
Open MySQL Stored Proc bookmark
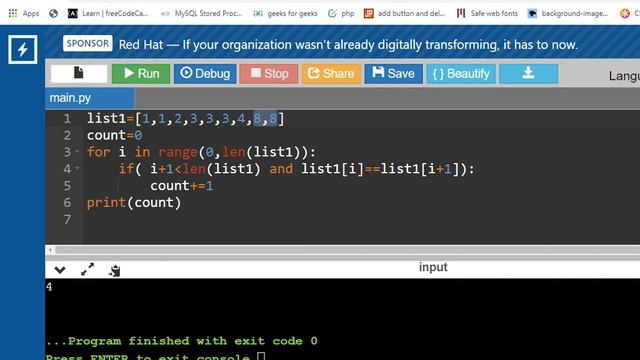point(201,13)
